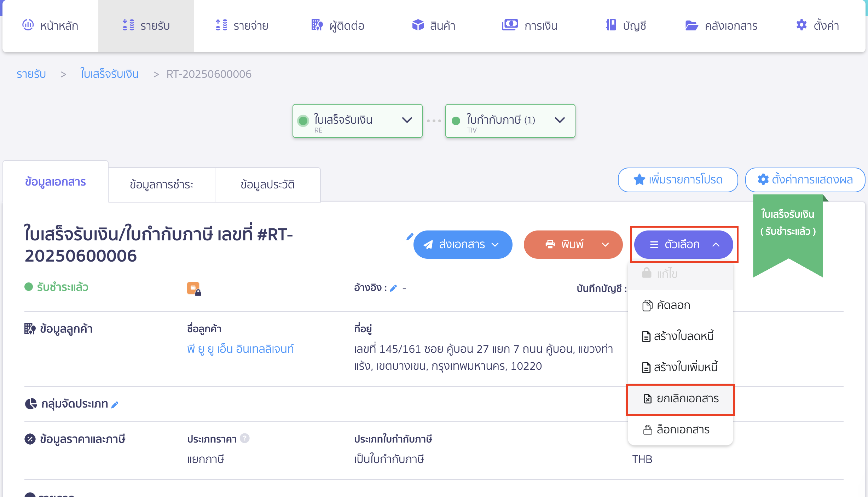
Task: Click the lock icon next to แก้ไข
Action: tap(647, 273)
